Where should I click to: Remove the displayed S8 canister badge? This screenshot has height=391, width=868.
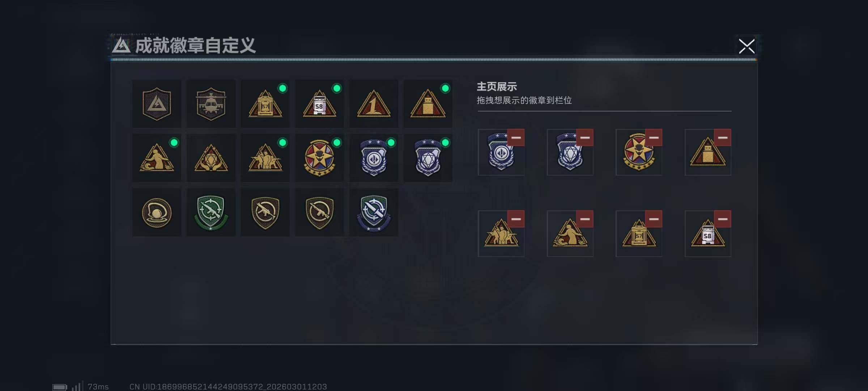[x=723, y=219]
